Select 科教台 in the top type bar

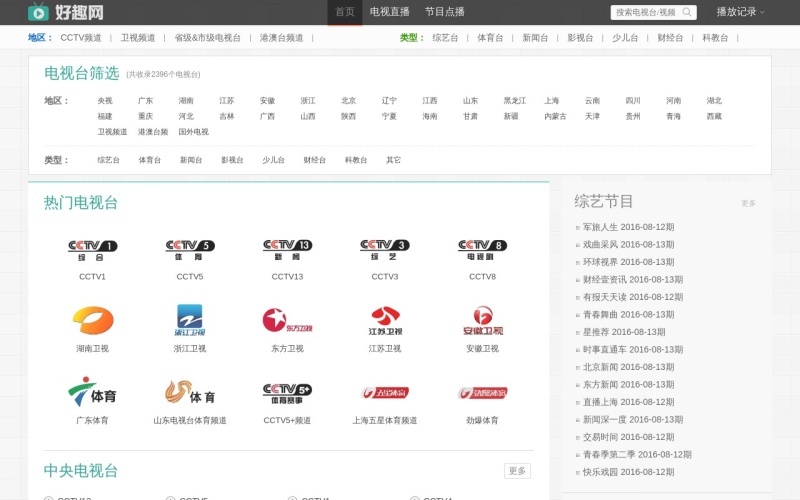click(715, 38)
